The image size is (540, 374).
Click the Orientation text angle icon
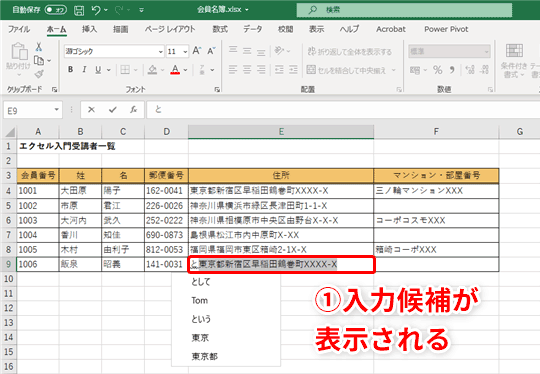click(x=279, y=51)
